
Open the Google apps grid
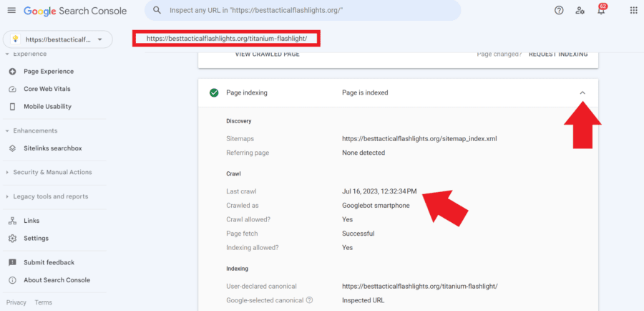click(634, 10)
